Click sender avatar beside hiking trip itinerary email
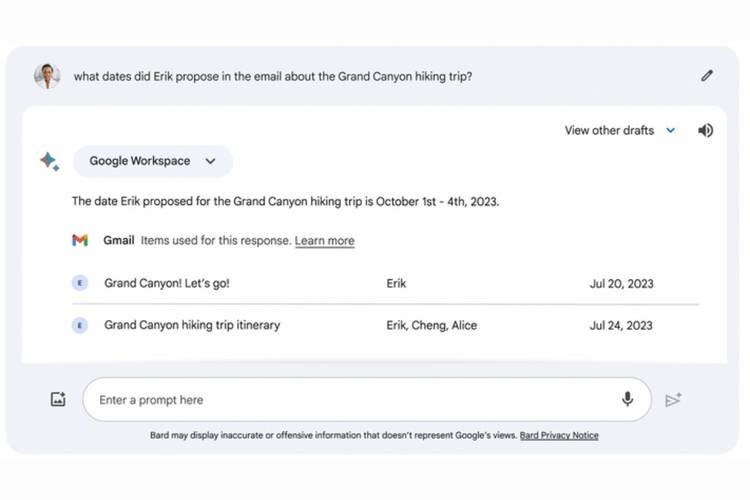Image resolution: width=750 pixels, height=500 pixels. 80,325
